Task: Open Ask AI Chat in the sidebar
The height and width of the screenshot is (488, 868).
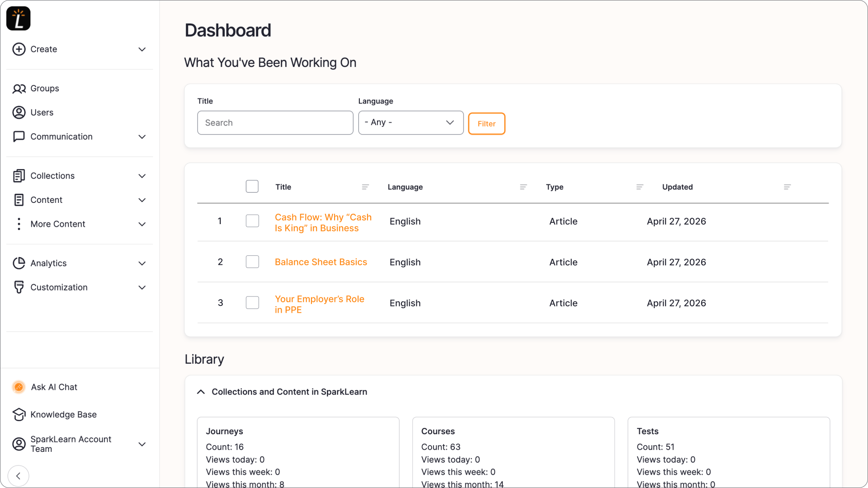Action: tap(54, 387)
